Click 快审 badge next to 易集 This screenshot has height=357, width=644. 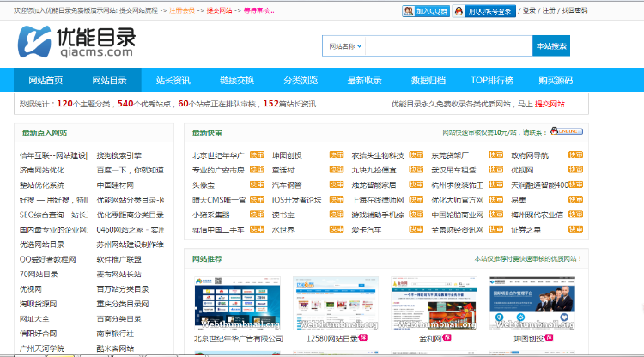(575, 199)
